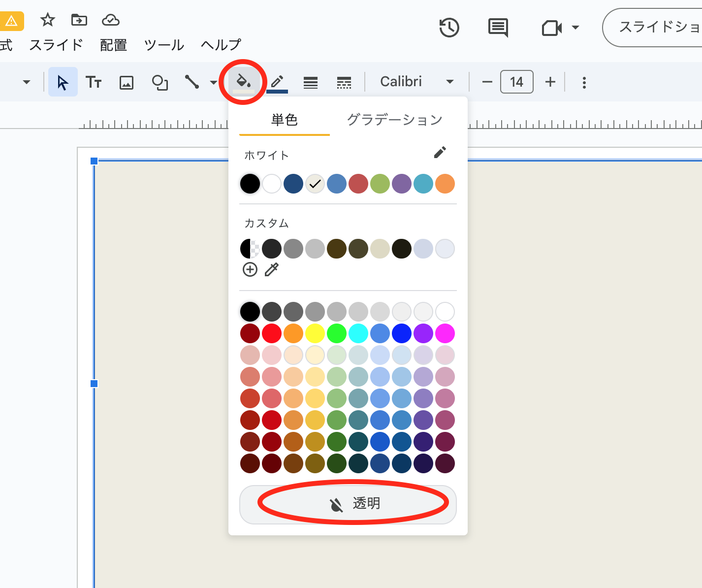This screenshot has width=702, height=588.
Task: Select the text box tool
Action: (94, 82)
